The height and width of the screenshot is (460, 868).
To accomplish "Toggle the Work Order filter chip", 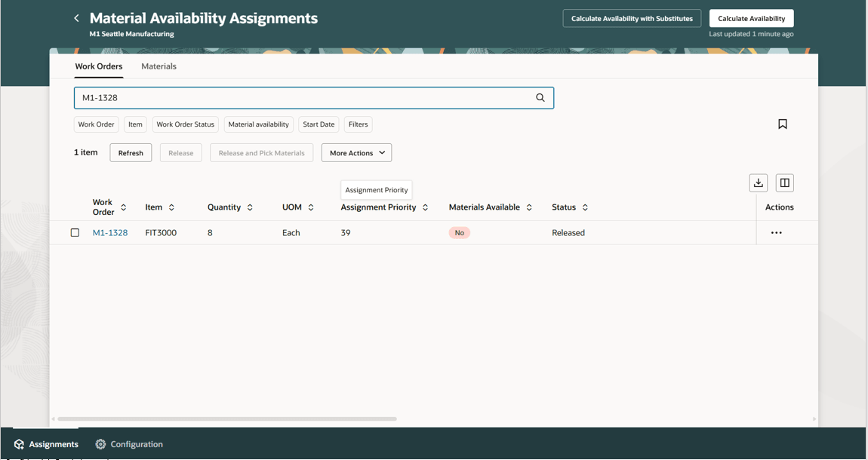I will click(x=96, y=124).
